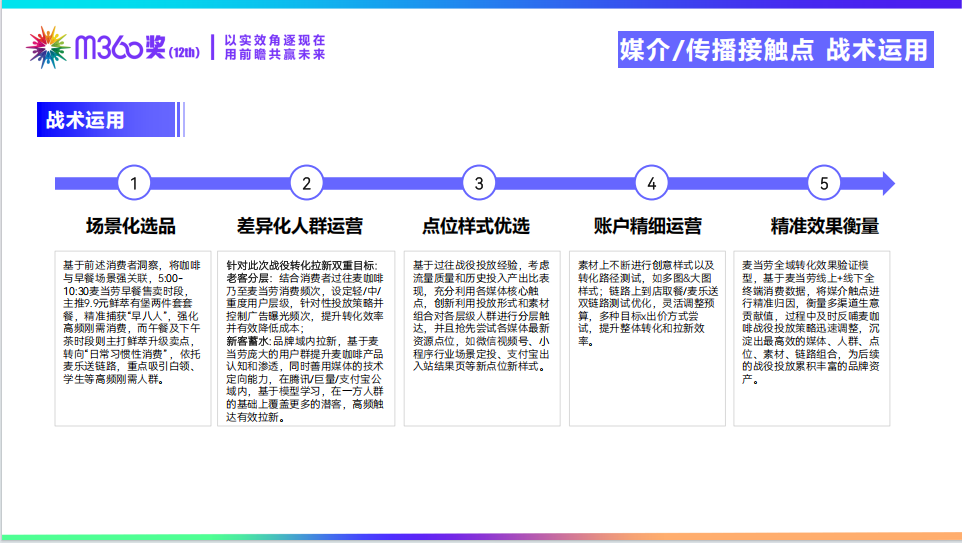Click the 精准效果衡量 heading
The height and width of the screenshot is (543, 962).
click(824, 226)
